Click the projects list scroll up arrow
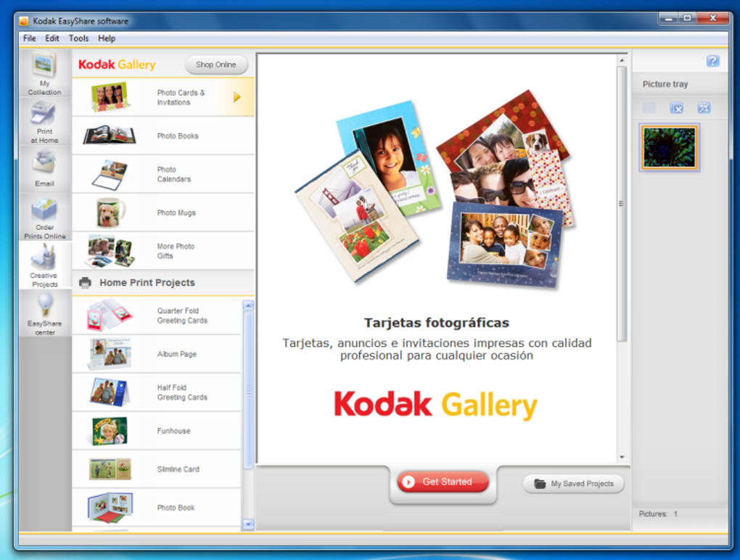Screen dimensions: 740x560 pyautogui.click(x=248, y=305)
